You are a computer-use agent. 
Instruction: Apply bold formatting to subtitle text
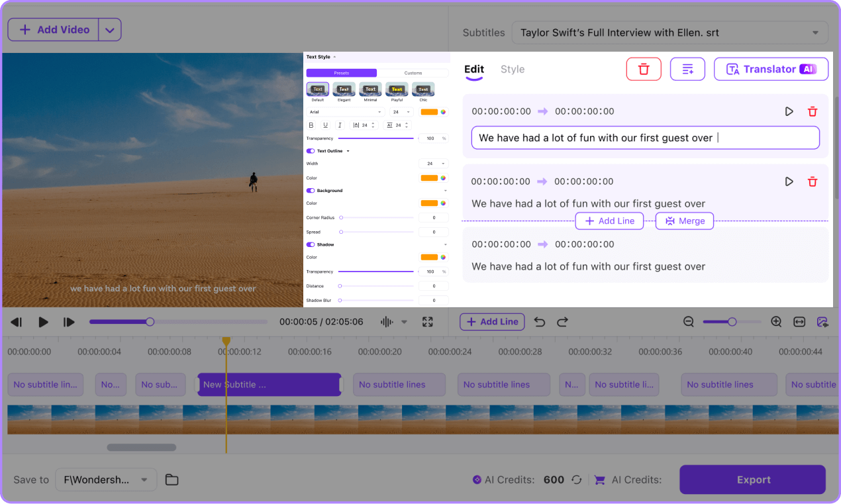(x=311, y=125)
